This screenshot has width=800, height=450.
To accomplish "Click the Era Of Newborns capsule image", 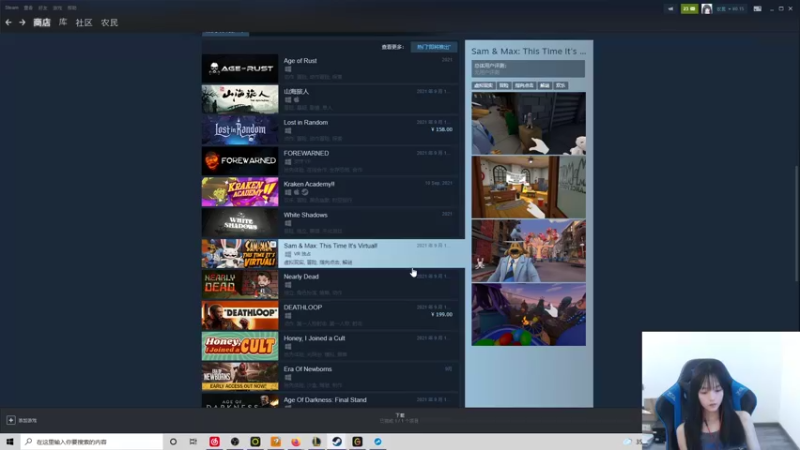I will (x=240, y=377).
